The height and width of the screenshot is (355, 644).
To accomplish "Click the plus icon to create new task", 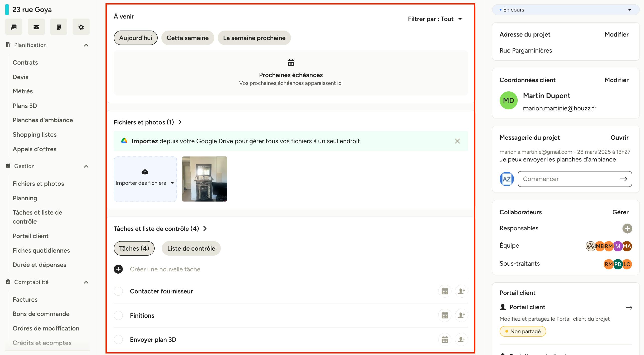I will tap(118, 269).
